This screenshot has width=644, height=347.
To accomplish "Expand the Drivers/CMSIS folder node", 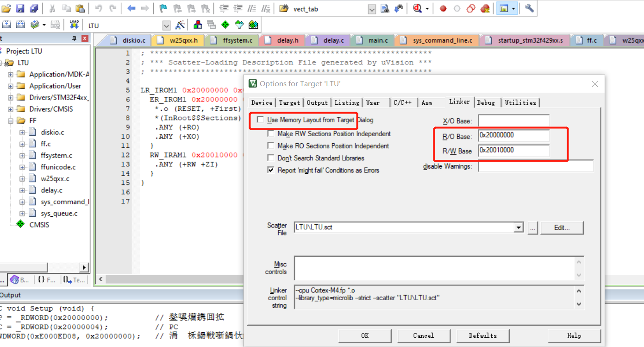I will (x=10, y=109).
